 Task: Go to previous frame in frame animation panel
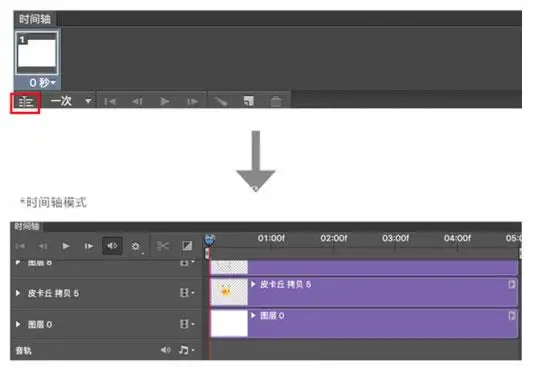pos(137,101)
